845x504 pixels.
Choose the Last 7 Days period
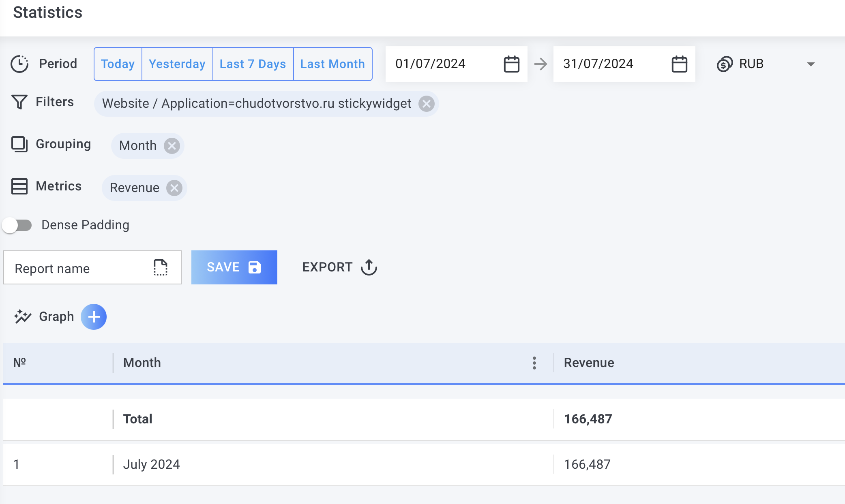coord(253,64)
